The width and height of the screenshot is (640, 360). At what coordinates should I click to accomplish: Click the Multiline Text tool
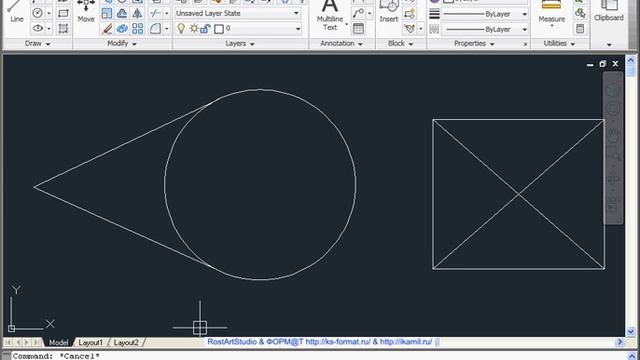330,16
